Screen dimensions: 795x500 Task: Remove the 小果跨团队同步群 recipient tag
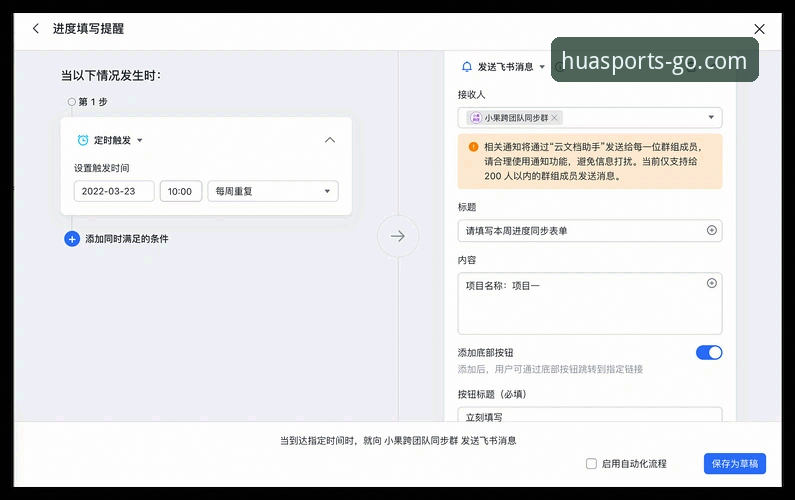pos(555,118)
